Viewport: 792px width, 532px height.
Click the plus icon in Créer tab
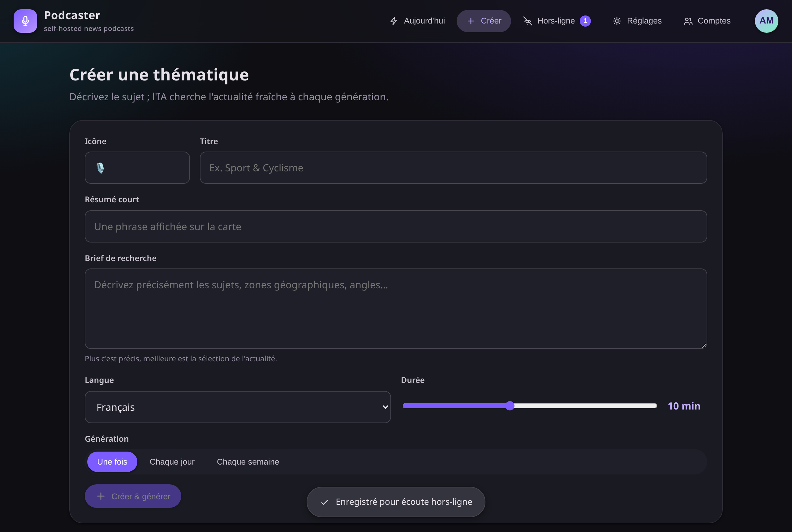[x=471, y=21]
